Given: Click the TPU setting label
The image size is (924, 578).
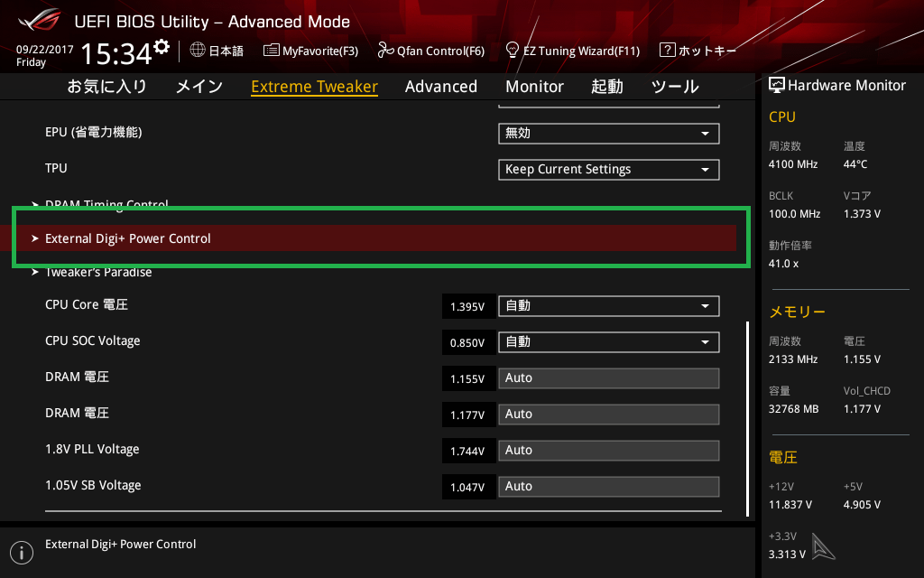Looking at the screenshot, I should tap(56, 168).
